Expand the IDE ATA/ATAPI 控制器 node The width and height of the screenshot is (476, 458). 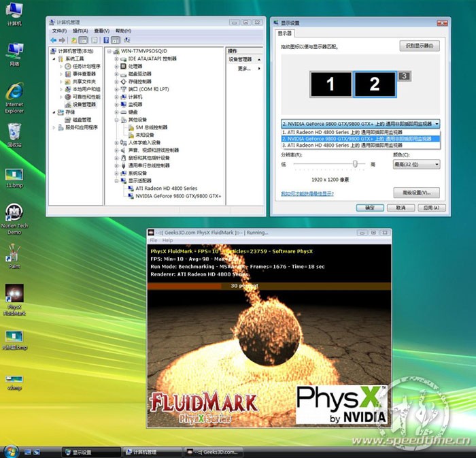116,59
